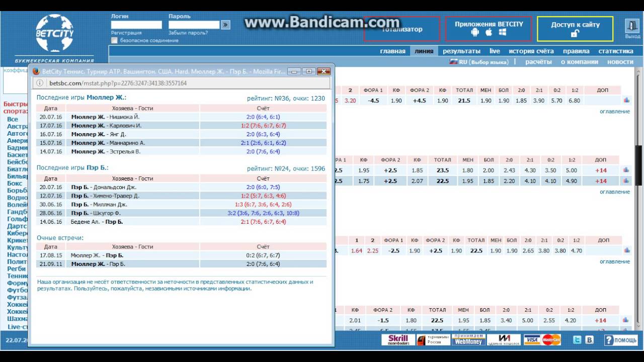Open the о компании link
Image resolution: width=644 pixels, height=362 pixels.
pos(579,62)
